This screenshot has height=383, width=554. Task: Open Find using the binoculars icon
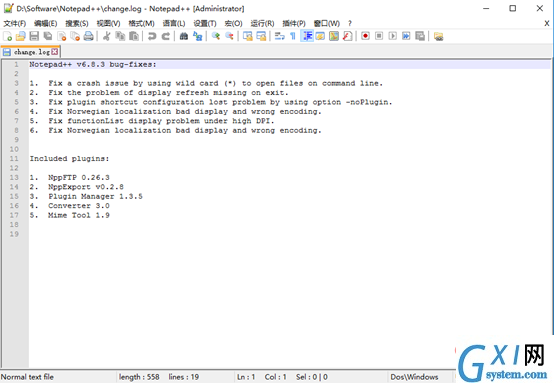coord(184,36)
